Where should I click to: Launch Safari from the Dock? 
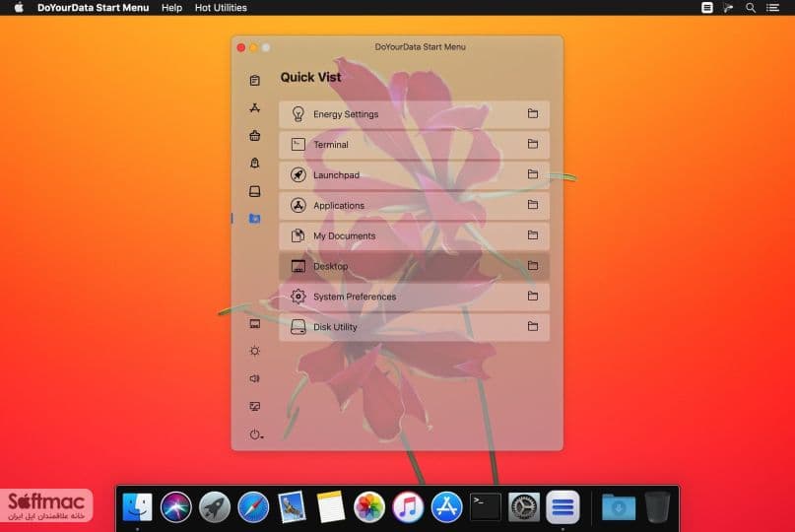tap(253, 506)
